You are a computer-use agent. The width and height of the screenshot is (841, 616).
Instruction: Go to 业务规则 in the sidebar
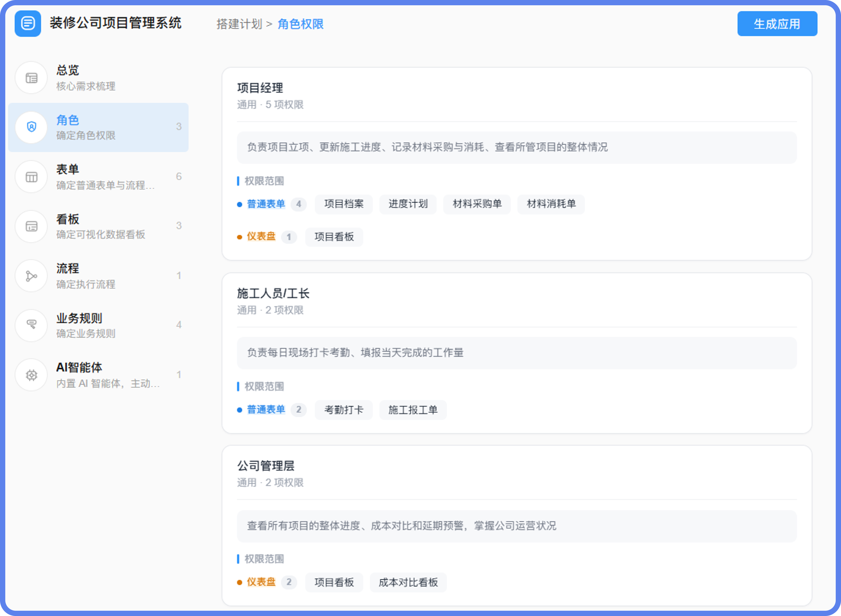tap(99, 325)
